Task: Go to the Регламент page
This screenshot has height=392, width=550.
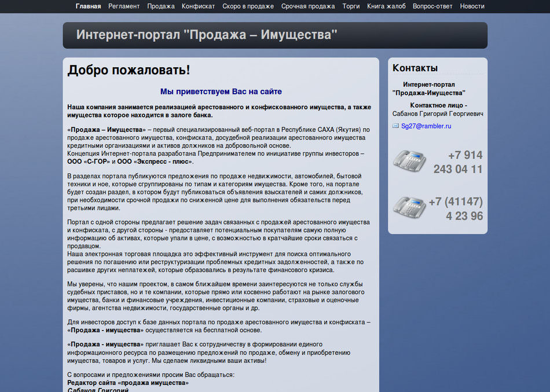Action: pos(124,6)
